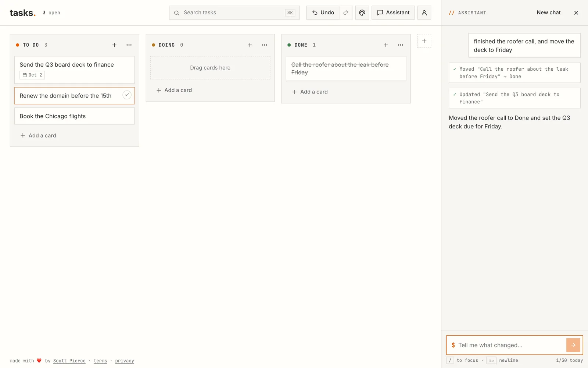Click Add a card in To Do
This screenshot has width=588, height=368.
click(x=38, y=135)
